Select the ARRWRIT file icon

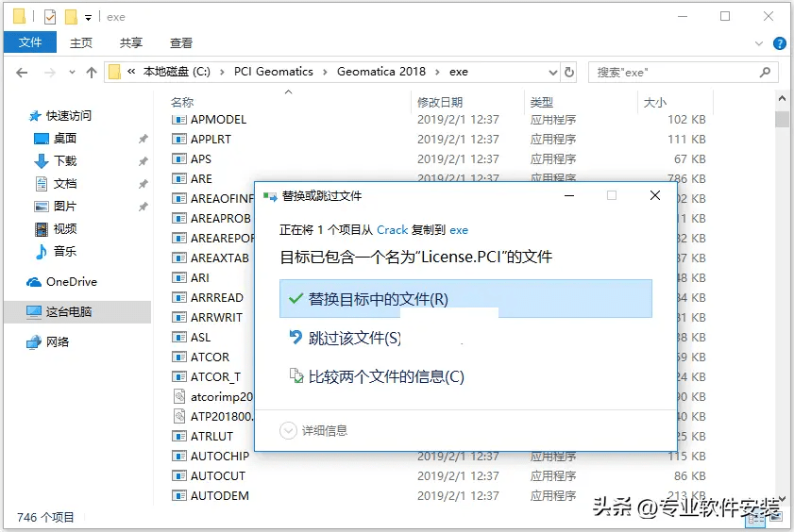click(x=178, y=317)
